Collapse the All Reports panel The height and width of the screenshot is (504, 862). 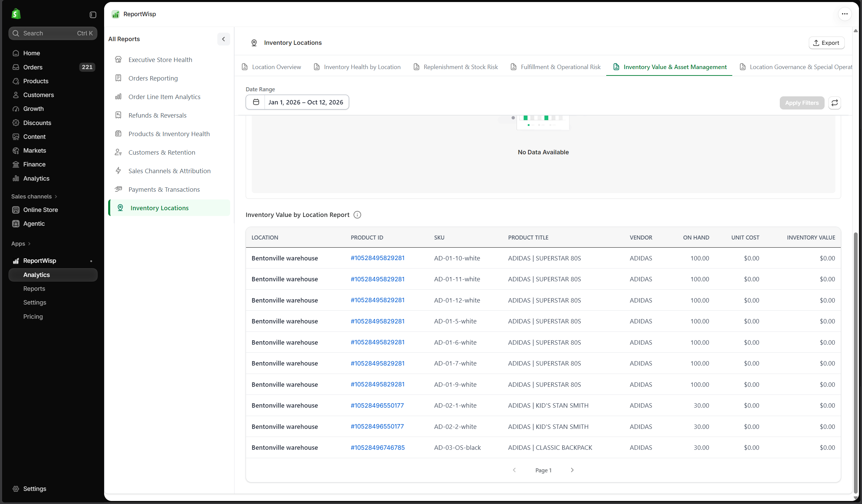click(223, 39)
